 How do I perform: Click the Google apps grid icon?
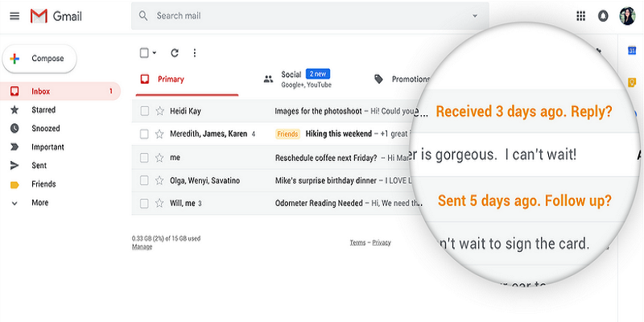pos(581,16)
